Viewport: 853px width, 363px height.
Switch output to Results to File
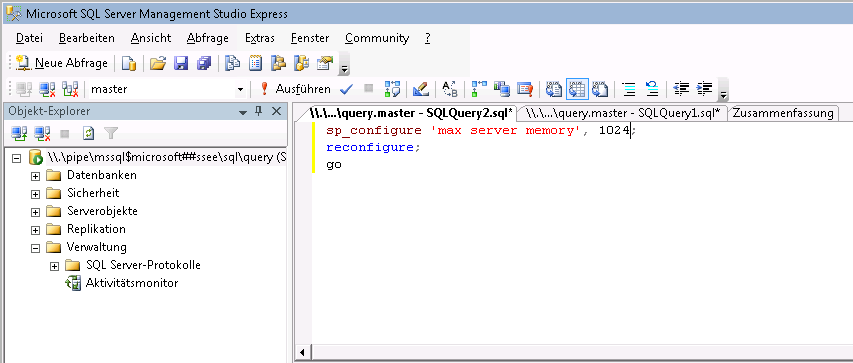coord(600,89)
